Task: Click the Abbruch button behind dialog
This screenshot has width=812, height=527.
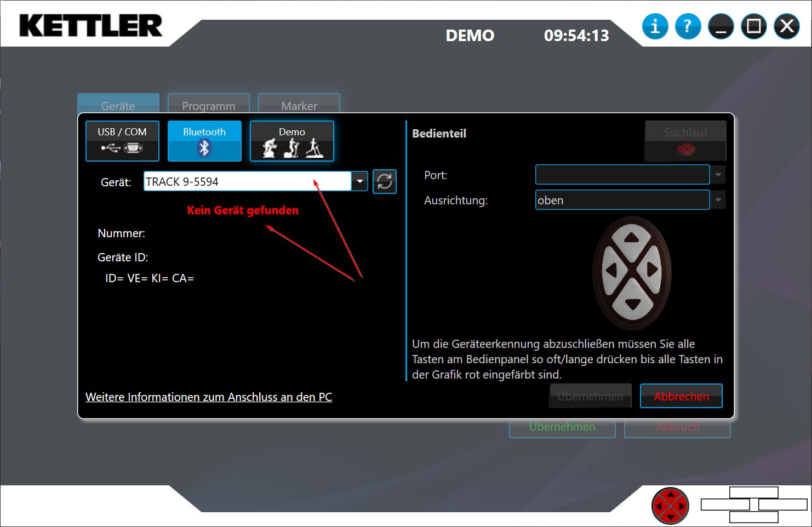Action: (677, 428)
